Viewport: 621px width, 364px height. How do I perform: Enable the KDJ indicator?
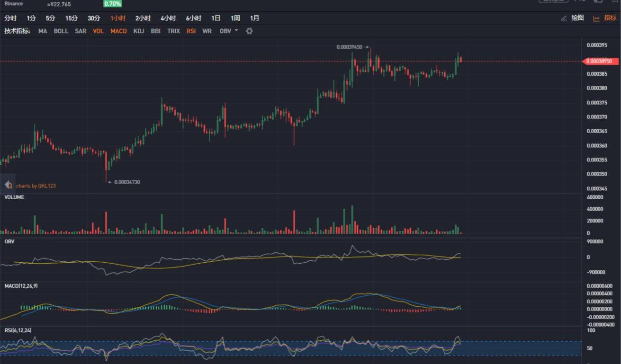tap(139, 31)
